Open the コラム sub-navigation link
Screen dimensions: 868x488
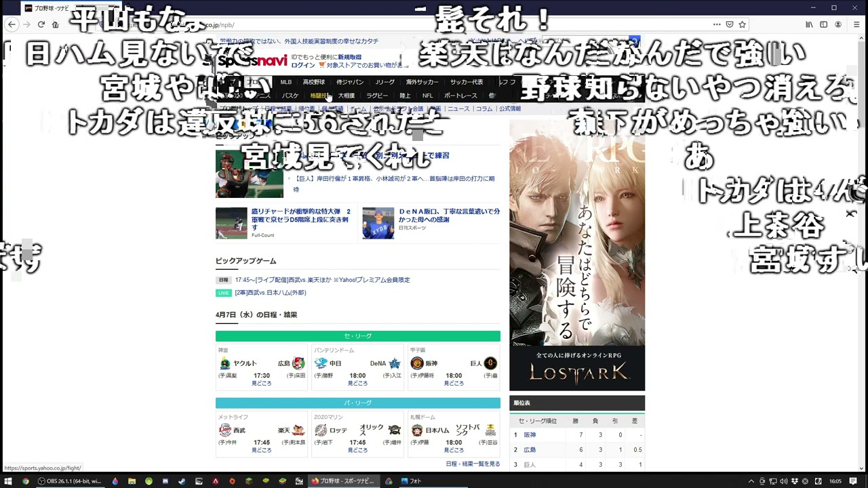[x=484, y=108]
